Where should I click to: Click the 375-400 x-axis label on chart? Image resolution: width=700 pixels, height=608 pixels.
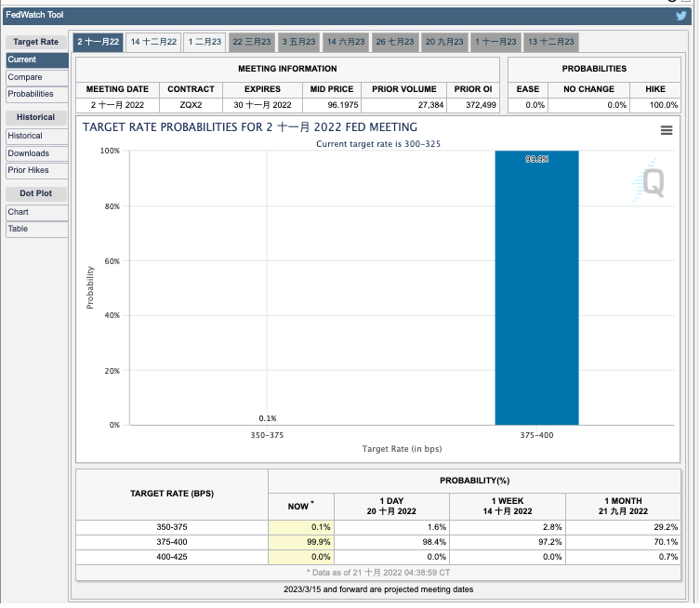tap(536, 435)
